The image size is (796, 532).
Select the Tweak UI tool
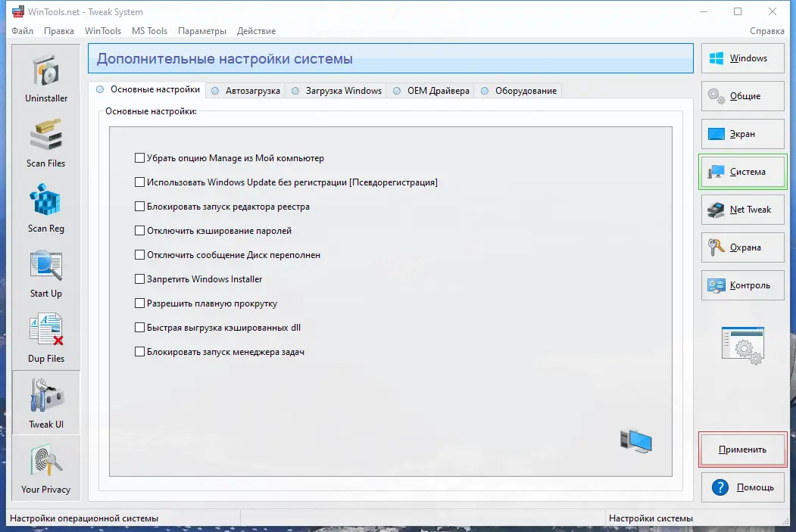coord(45,403)
